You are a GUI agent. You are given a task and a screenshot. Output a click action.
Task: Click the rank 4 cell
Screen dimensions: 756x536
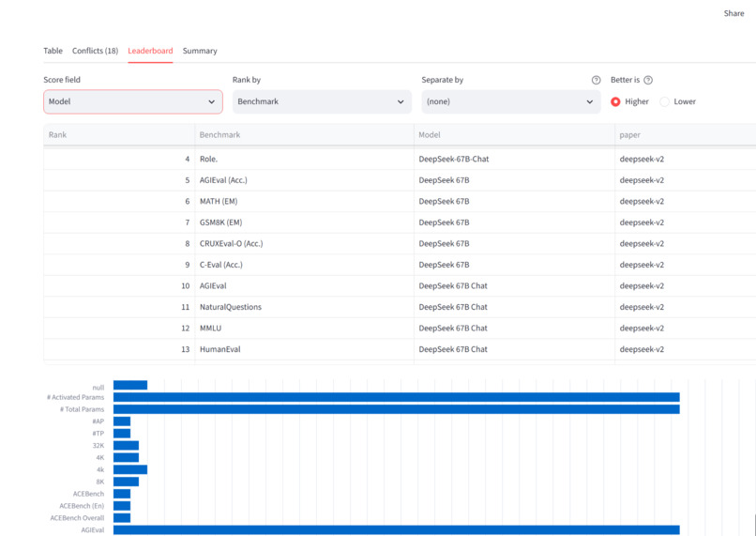tap(119, 159)
